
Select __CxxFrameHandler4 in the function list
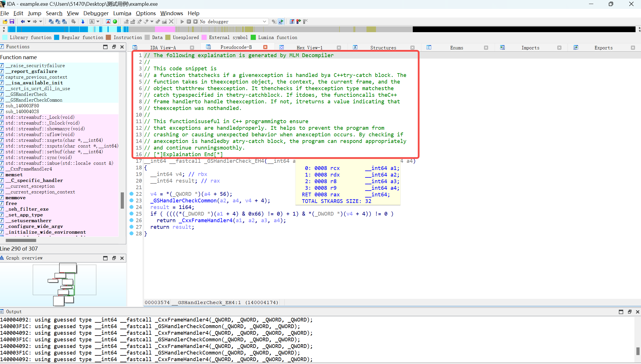coord(29,169)
